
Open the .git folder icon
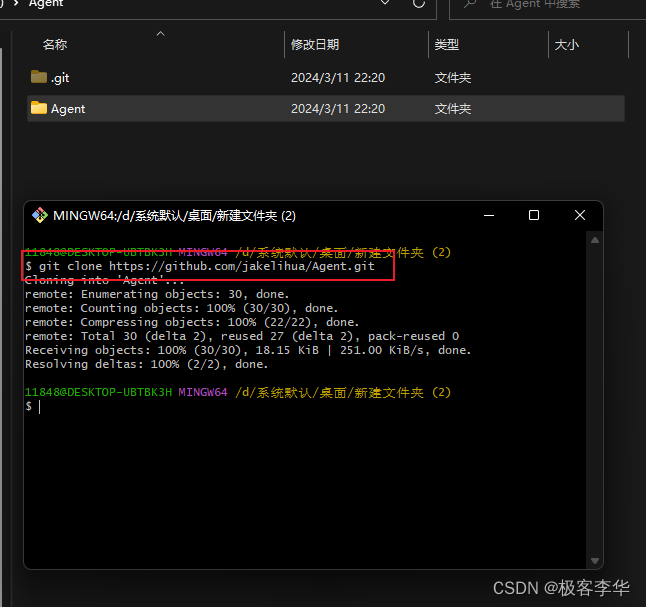tap(39, 77)
